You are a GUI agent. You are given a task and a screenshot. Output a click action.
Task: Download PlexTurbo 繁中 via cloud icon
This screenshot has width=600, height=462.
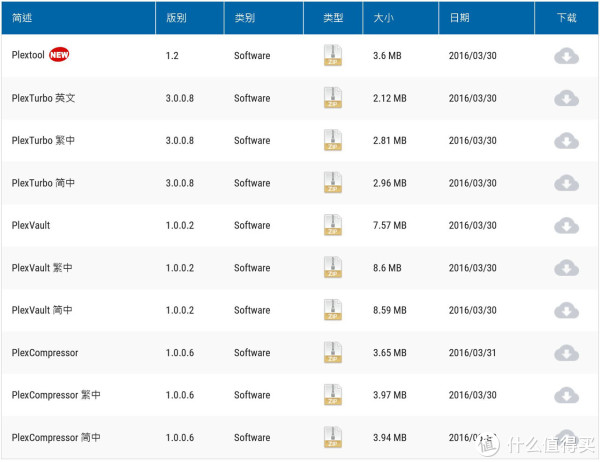click(566, 141)
